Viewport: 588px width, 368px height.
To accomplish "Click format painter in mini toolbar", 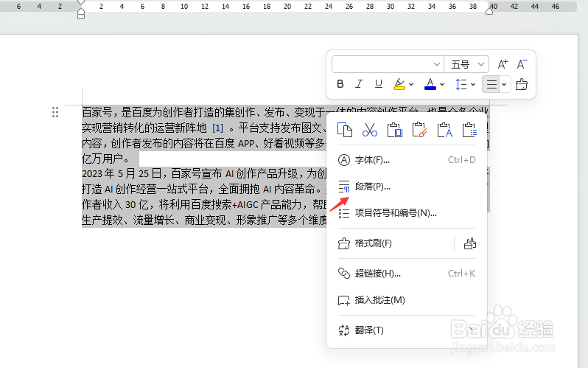I will click(521, 84).
